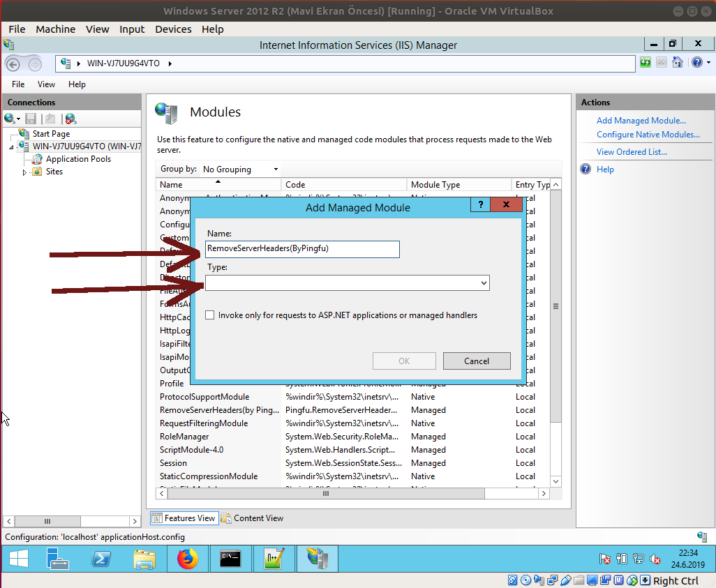
Task: Switch to the Content View tab
Action: [253, 518]
